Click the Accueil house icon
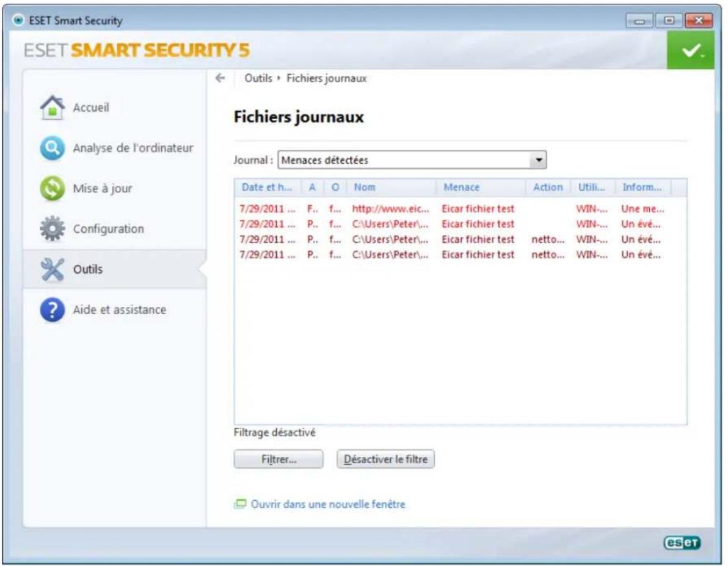The width and height of the screenshot is (728, 566). (53, 108)
